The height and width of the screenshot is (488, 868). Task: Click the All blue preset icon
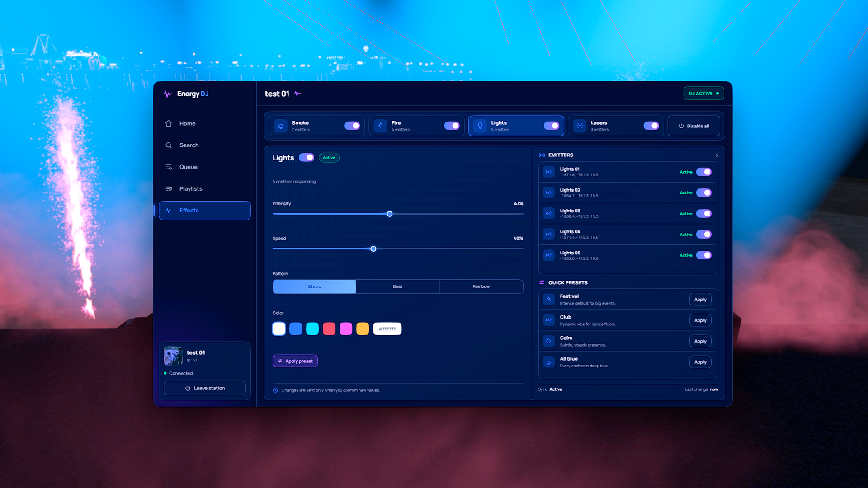(x=549, y=362)
